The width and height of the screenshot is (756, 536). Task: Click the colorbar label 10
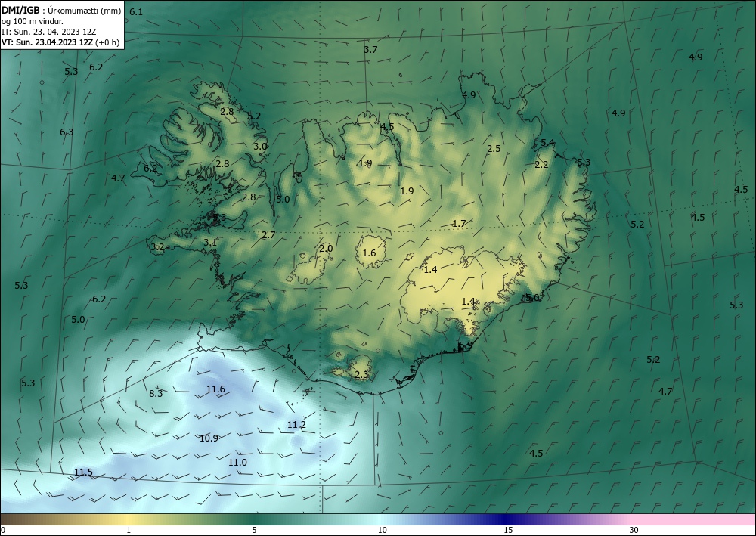(382, 530)
